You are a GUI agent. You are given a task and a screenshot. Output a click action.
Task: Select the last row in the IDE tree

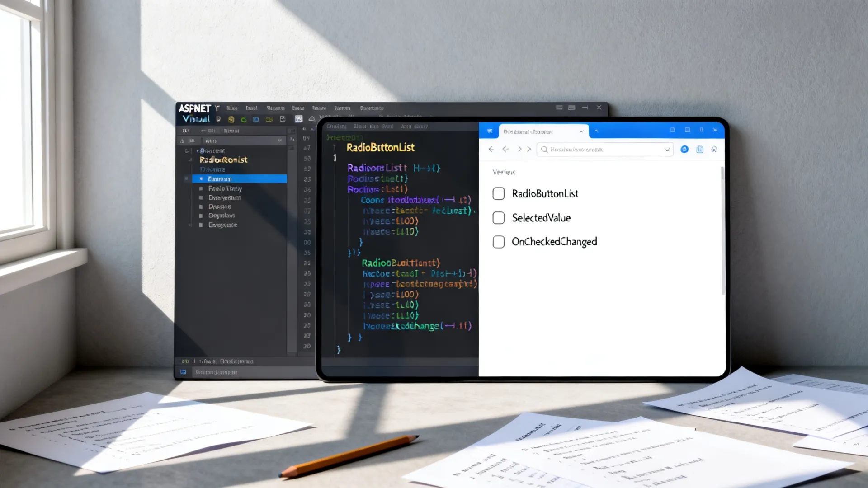222,225
